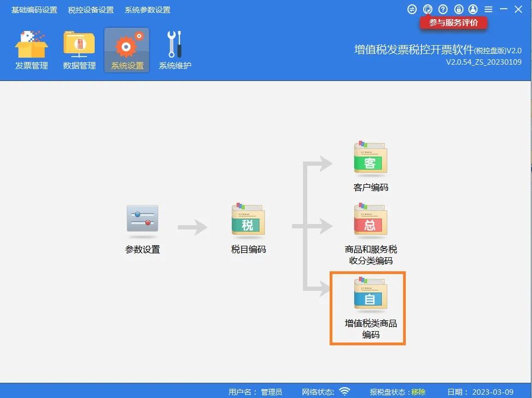Click the switch arrows icon in title bar
This screenshot has width=532, height=398.
tap(412, 9)
